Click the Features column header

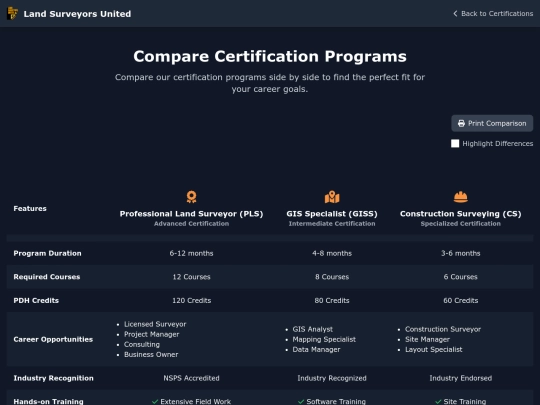point(30,208)
